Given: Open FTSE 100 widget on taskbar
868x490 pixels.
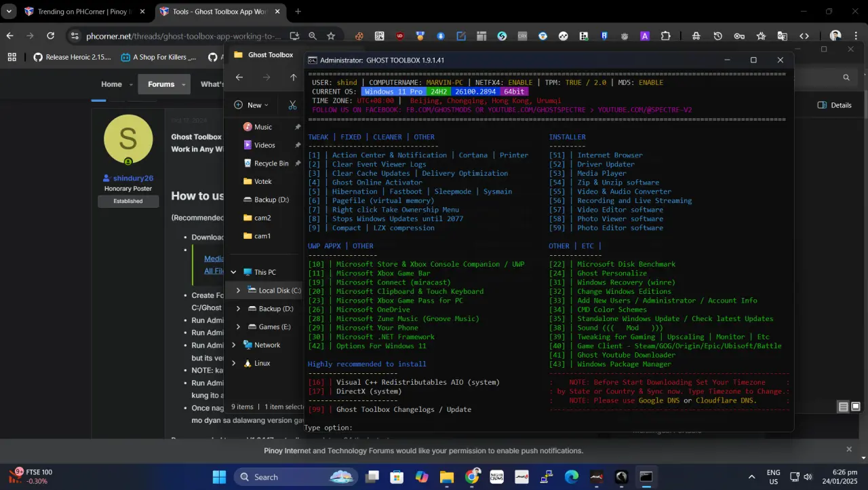Looking at the screenshot, I should (31, 476).
